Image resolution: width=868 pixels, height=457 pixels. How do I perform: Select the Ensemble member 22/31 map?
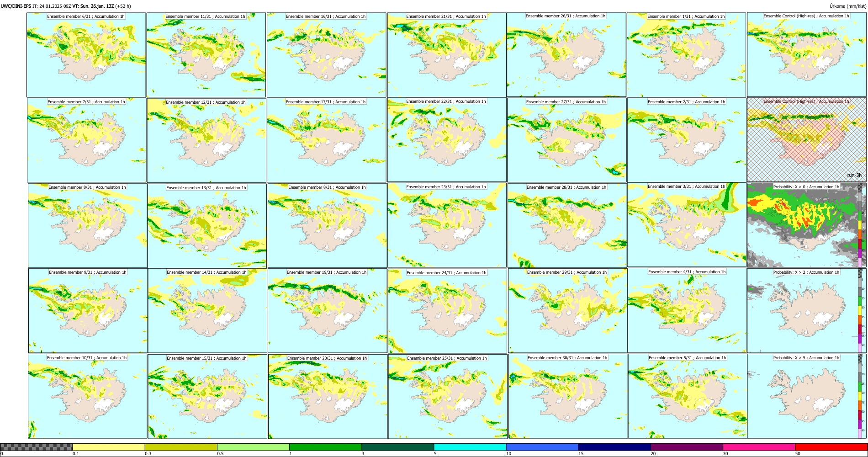447,140
